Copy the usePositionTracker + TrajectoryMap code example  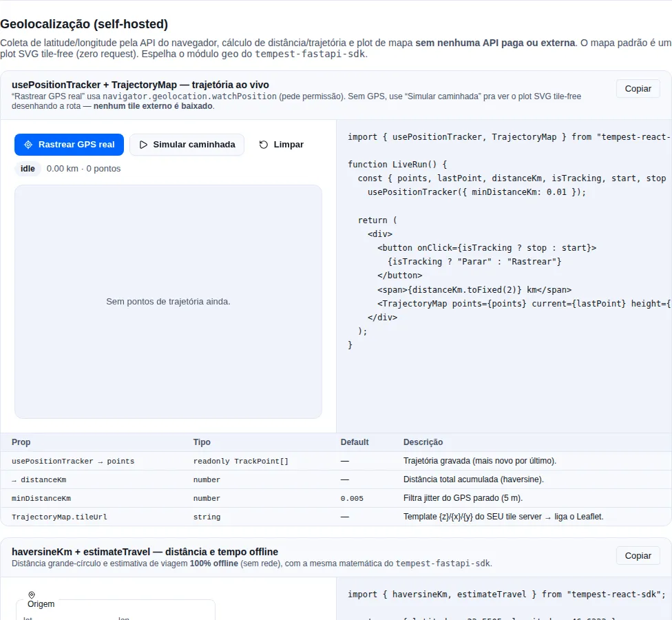[x=638, y=89]
